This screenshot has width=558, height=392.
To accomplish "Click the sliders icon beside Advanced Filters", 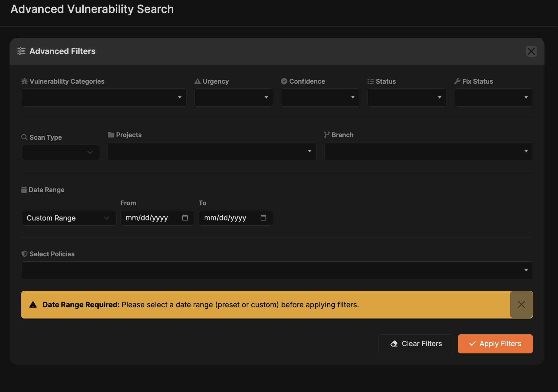I will (x=21, y=51).
